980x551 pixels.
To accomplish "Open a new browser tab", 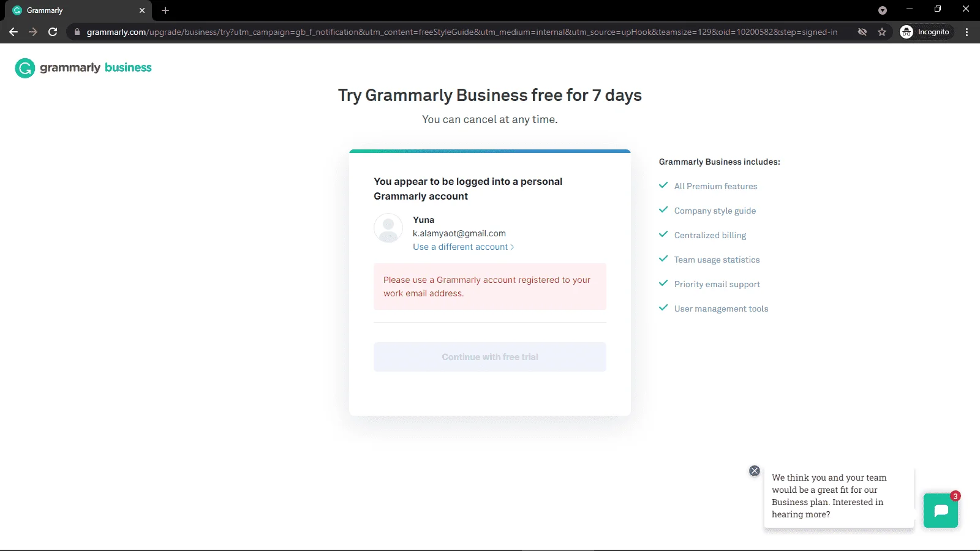I will 165,10.
